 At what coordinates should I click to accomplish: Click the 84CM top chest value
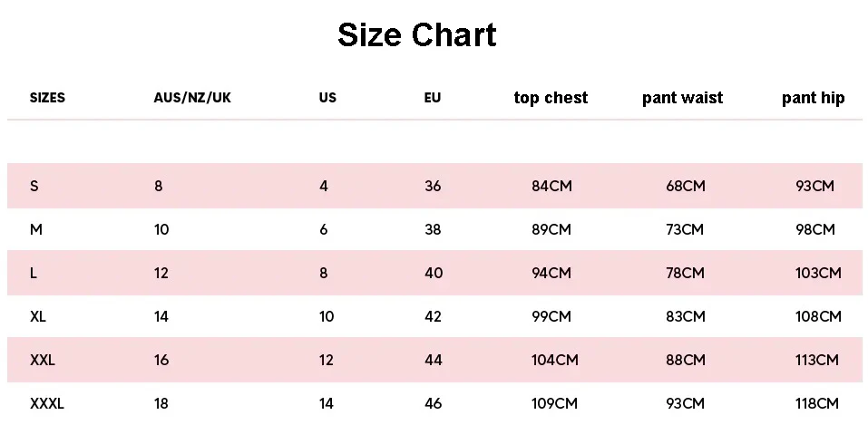point(551,187)
